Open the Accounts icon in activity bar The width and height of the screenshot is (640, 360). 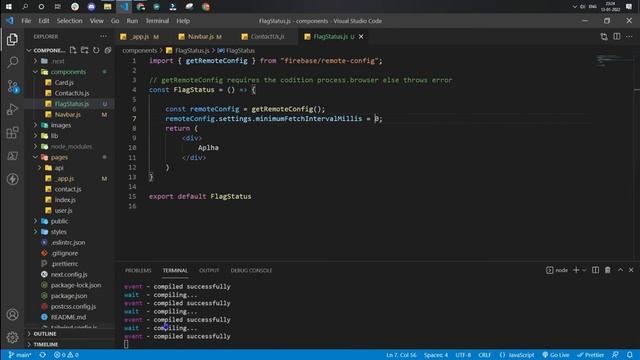12,315
